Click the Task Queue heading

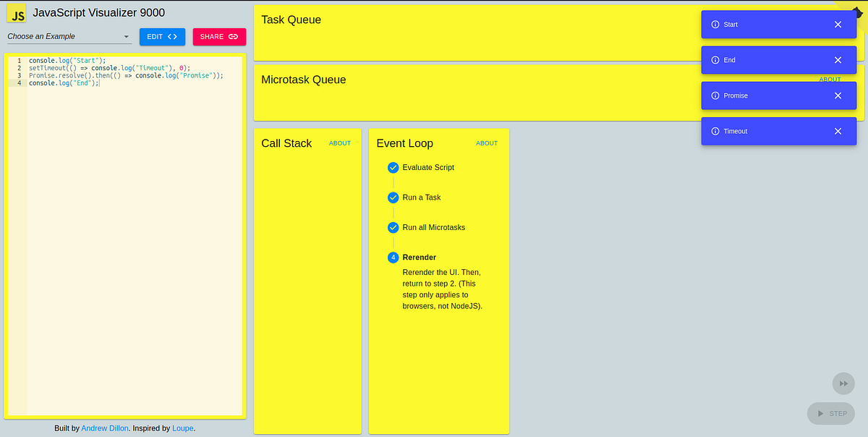pos(291,20)
